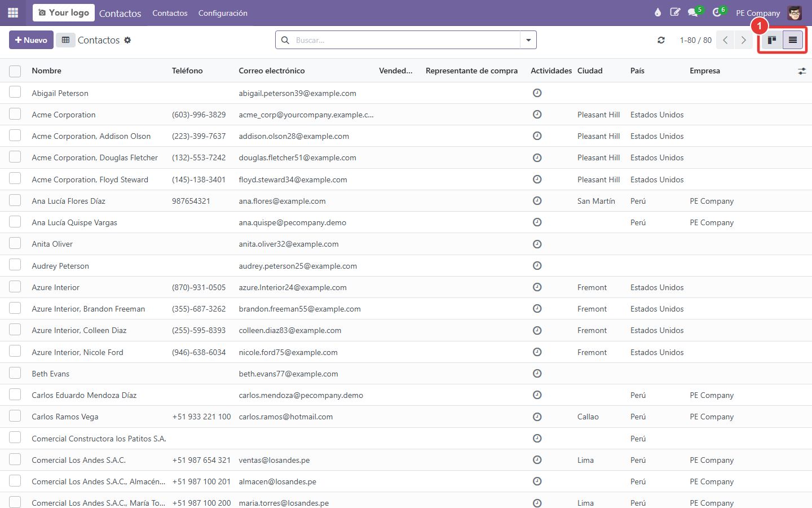This screenshot has height=508, width=812.
Task: Open the droplet debug icon in navbar
Action: click(x=657, y=12)
